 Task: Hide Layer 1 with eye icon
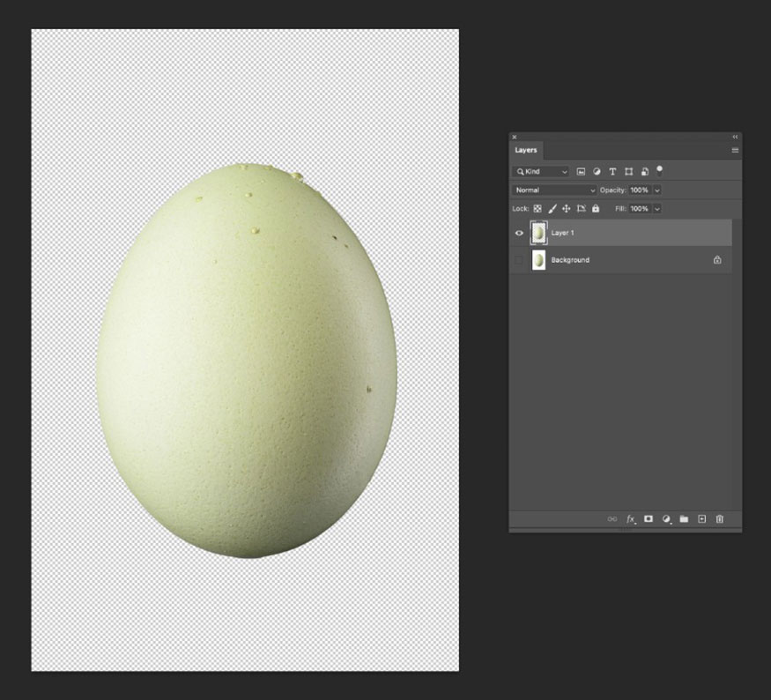519,233
